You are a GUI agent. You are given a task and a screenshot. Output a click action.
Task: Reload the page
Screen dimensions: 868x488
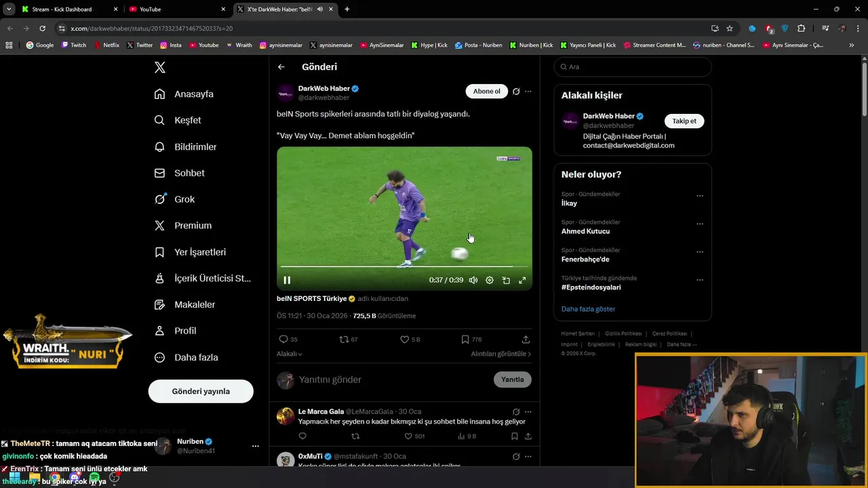pyautogui.click(x=42, y=28)
